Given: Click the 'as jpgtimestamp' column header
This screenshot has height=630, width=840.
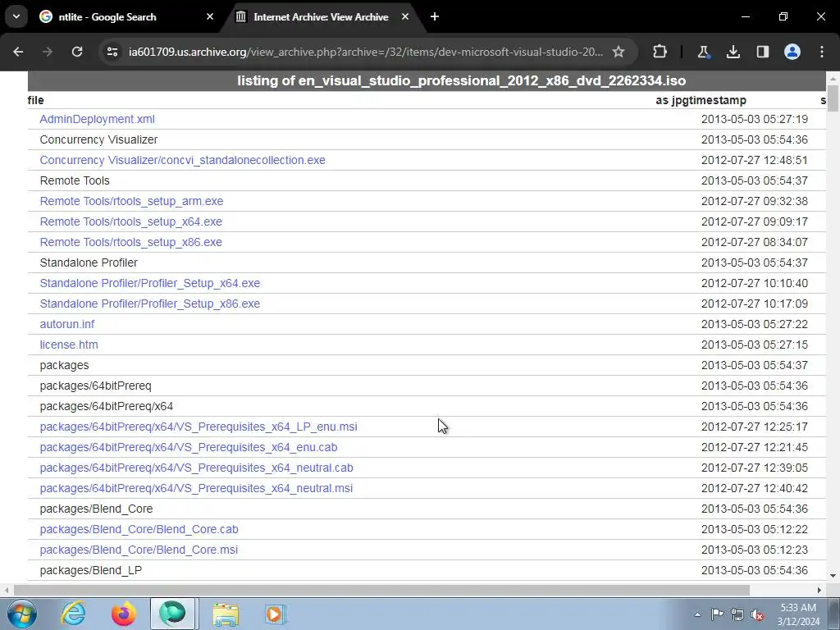Looking at the screenshot, I should click(x=701, y=100).
